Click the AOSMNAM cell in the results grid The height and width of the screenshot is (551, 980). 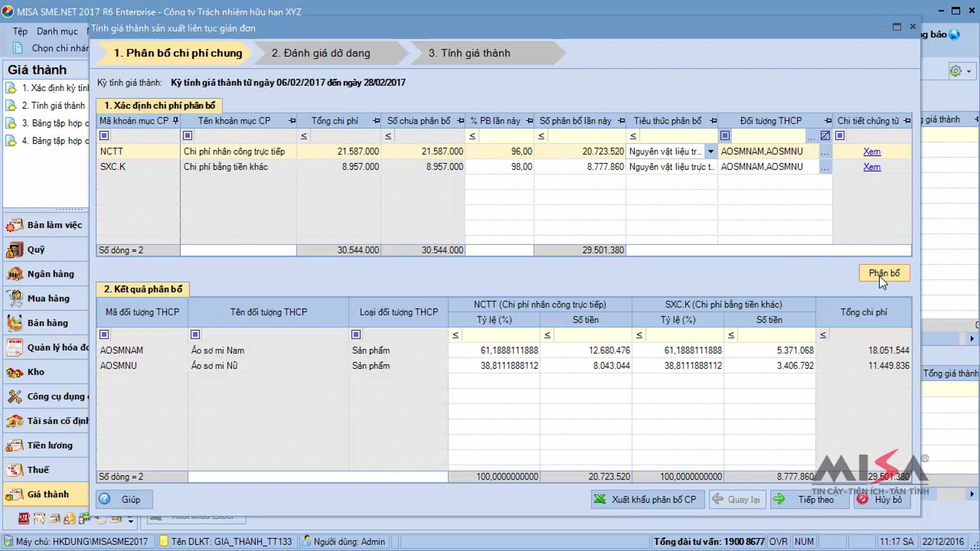pyautogui.click(x=142, y=350)
